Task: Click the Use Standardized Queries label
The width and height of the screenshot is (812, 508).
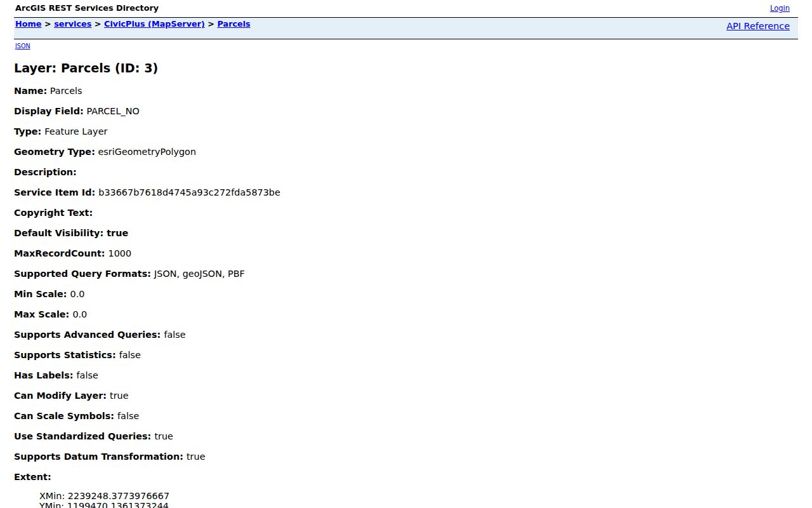Action: tap(82, 436)
